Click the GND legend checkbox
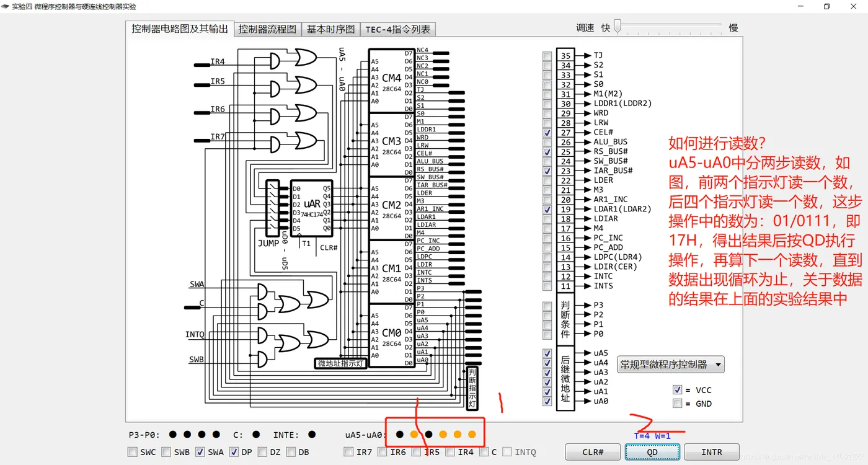This screenshot has height=465, width=868. 678,404
